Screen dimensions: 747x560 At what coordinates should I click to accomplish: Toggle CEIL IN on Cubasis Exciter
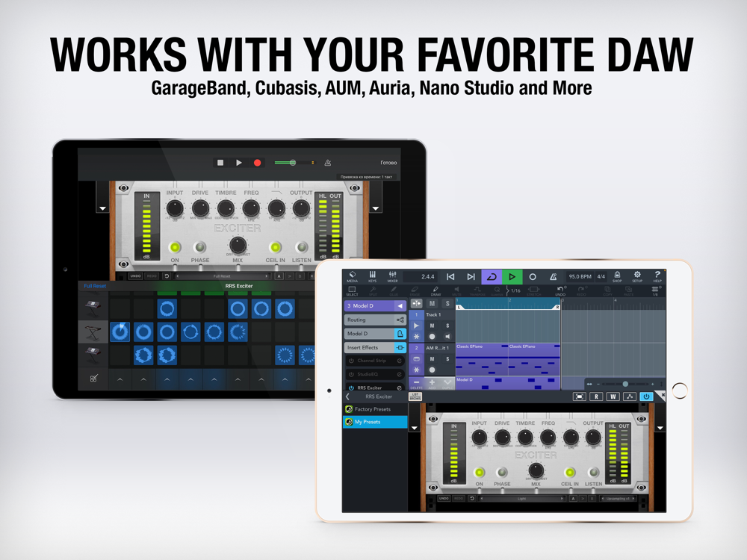[569, 473]
